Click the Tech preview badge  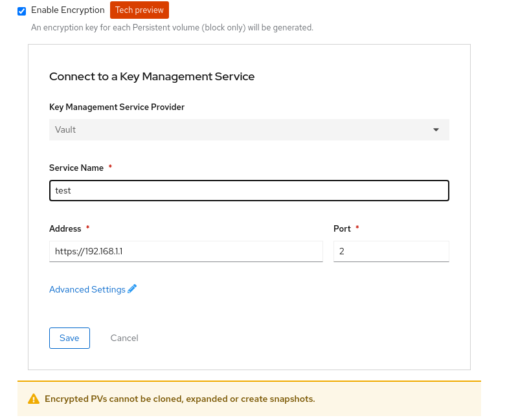pos(139,10)
